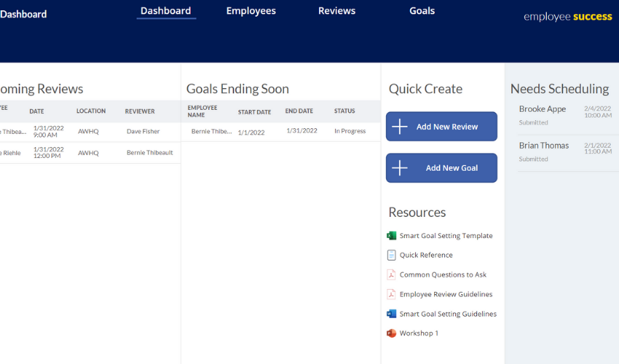Open the review row with Dave Fisher as reviewer
The width and height of the screenshot is (619, 364).
(x=143, y=132)
